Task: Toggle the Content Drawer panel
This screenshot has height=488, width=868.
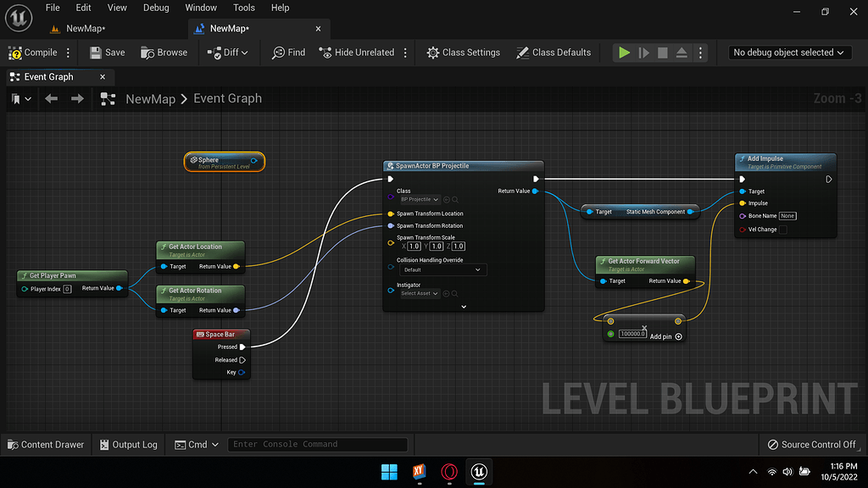Action: 46,444
